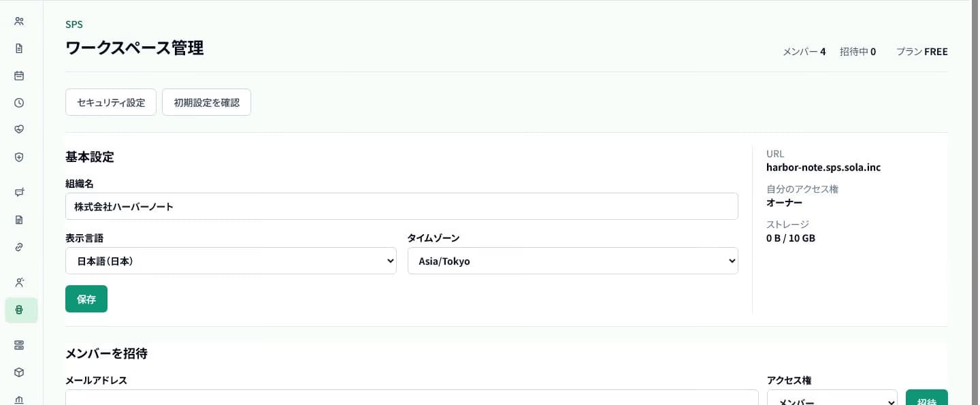Select the harbor-note.sps.sola.inc URL text

point(823,167)
